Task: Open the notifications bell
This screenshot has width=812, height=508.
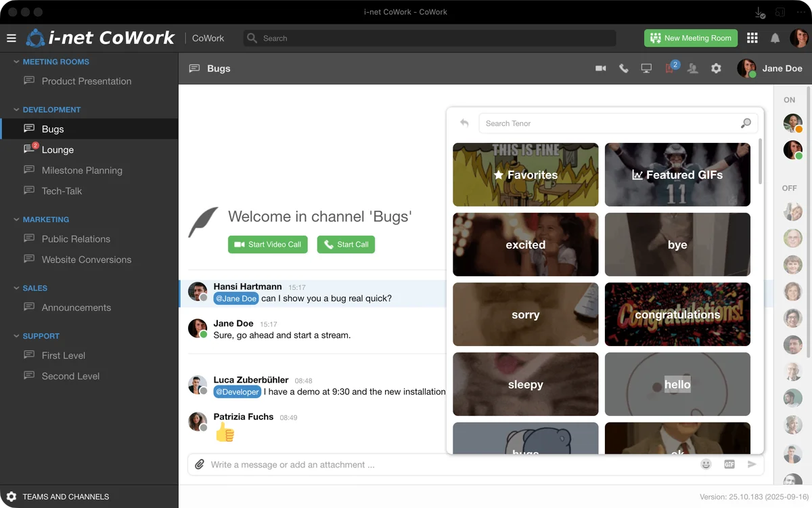Action: [x=775, y=39]
